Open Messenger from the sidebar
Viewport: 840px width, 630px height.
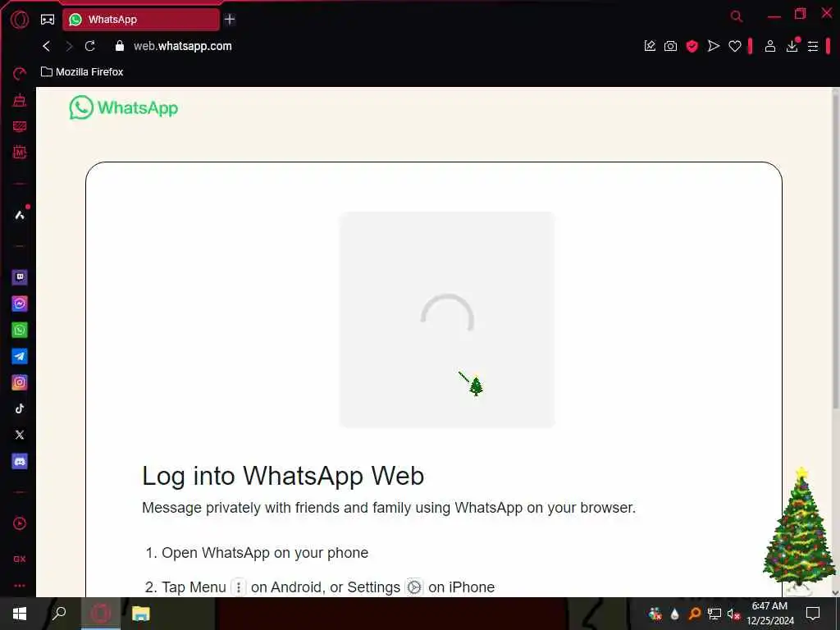[20, 304]
